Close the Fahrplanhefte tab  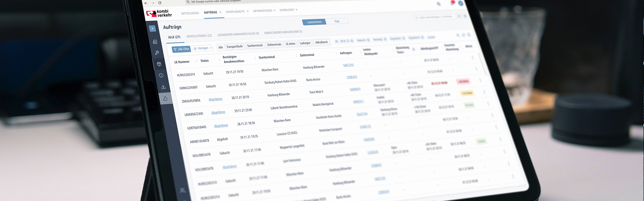click(248, 11)
